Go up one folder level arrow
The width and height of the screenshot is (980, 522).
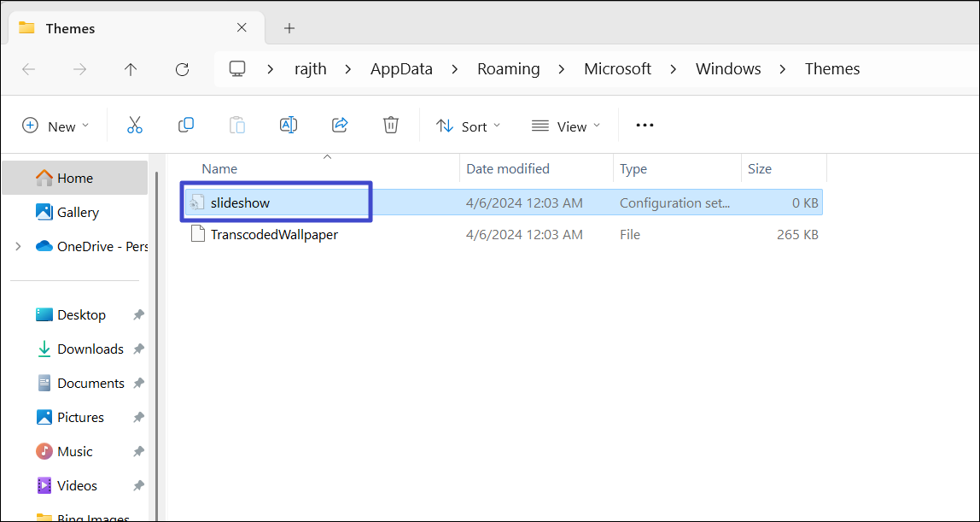point(131,69)
